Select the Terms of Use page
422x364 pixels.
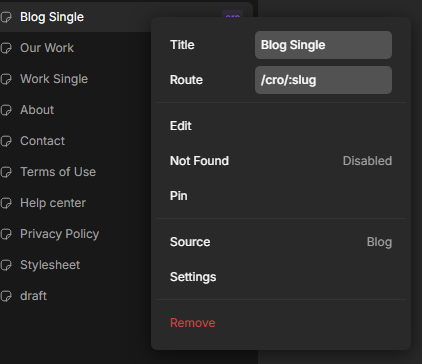(58, 172)
